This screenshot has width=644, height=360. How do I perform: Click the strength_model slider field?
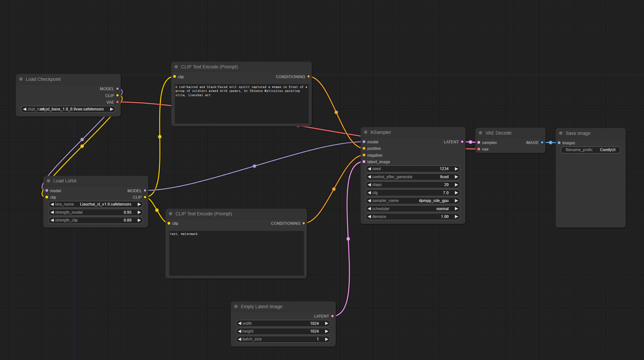pos(96,212)
